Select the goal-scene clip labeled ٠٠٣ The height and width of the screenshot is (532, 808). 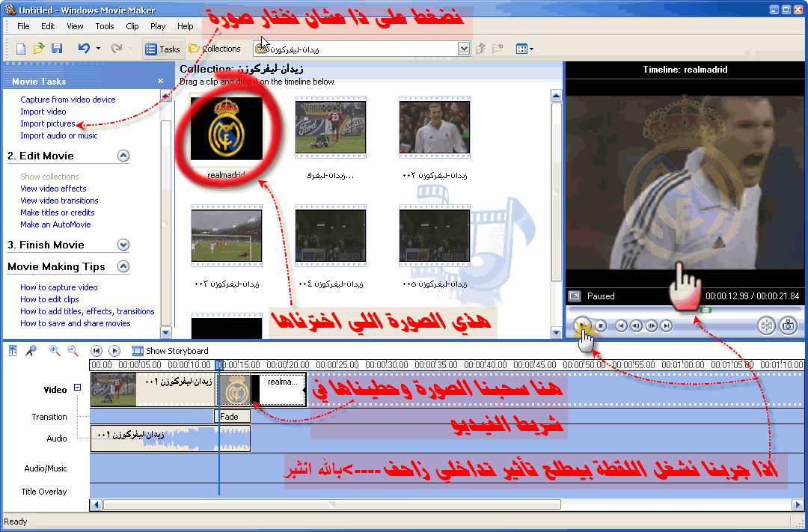coord(227,236)
